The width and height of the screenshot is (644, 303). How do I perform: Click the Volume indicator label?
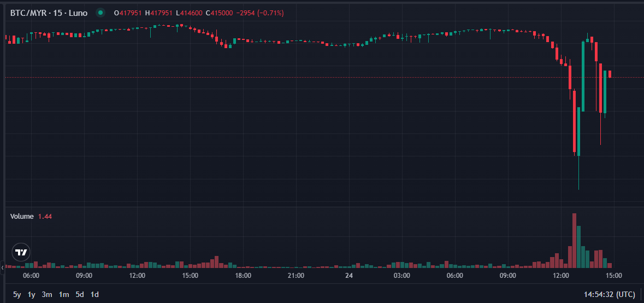tap(22, 217)
